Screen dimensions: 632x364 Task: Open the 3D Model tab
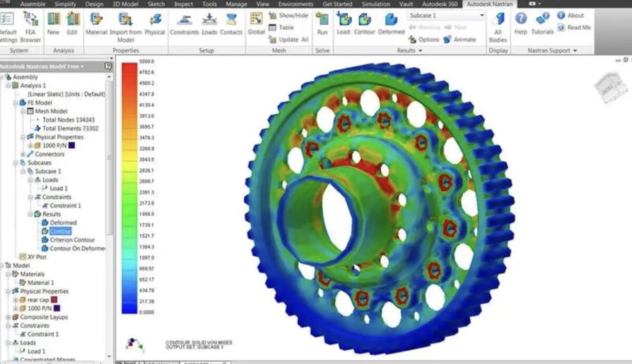coord(125,4)
